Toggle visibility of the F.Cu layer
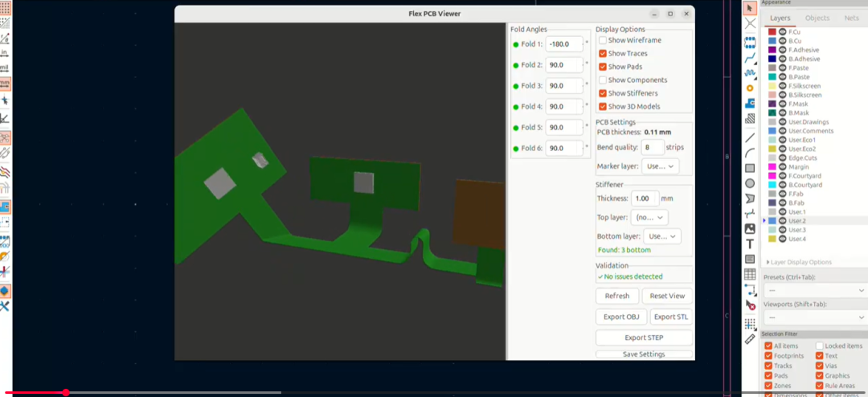The image size is (868, 397). click(x=783, y=32)
